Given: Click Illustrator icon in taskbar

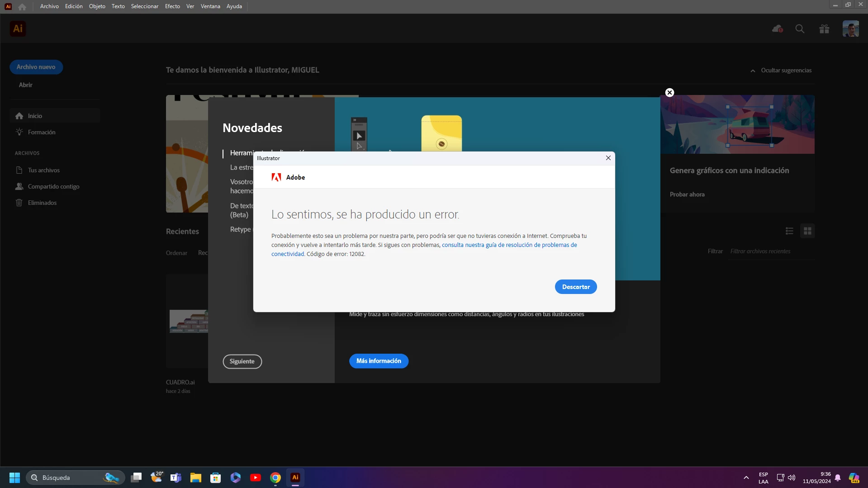Looking at the screenshot, I should coord(295,478).
